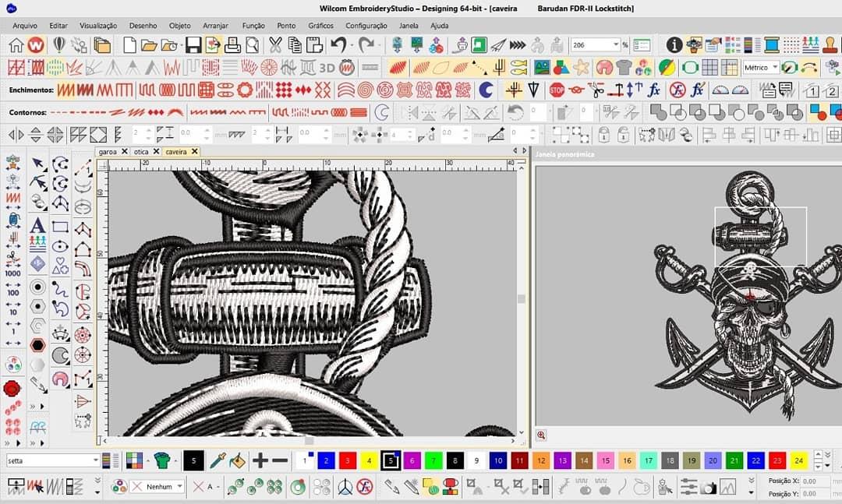Click the Home icon in the top toolbar
The width and height of the screenshot is (842, 504).
pyautogui.click(x=16, y=45)
